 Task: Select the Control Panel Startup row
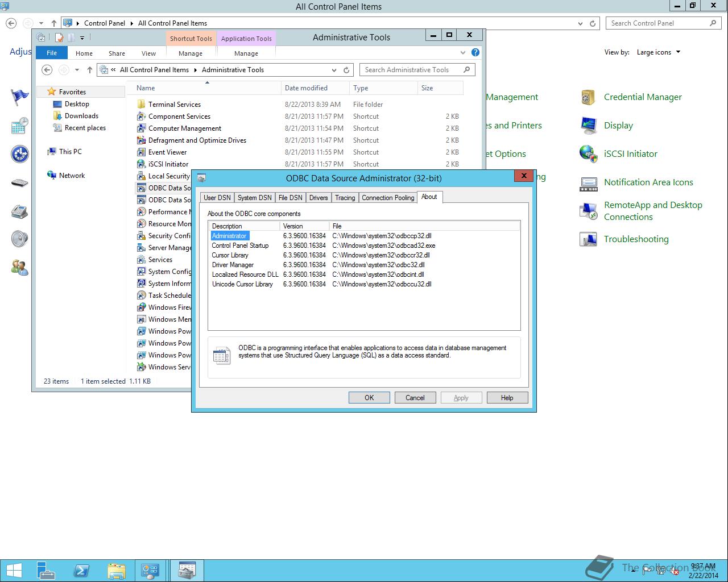tap(364, 246)
